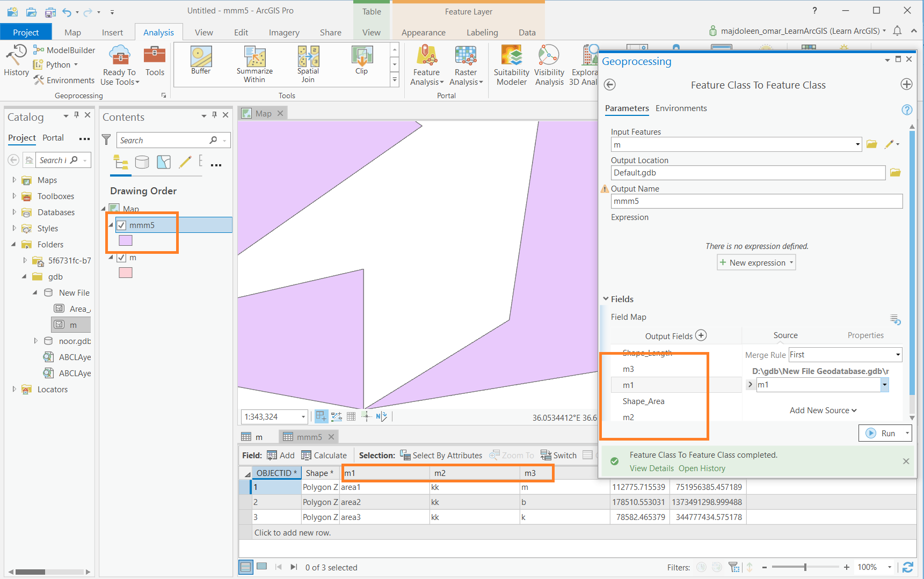The width and height of the screenshot is (924, 579).
Task: Click the mmm5 layer symbol swatch
Action: 125,241
